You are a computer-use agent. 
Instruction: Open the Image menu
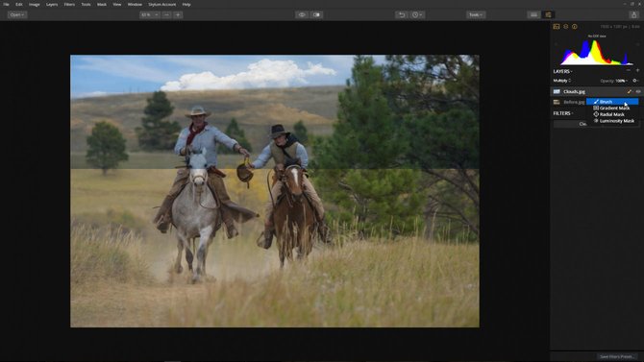34,4
